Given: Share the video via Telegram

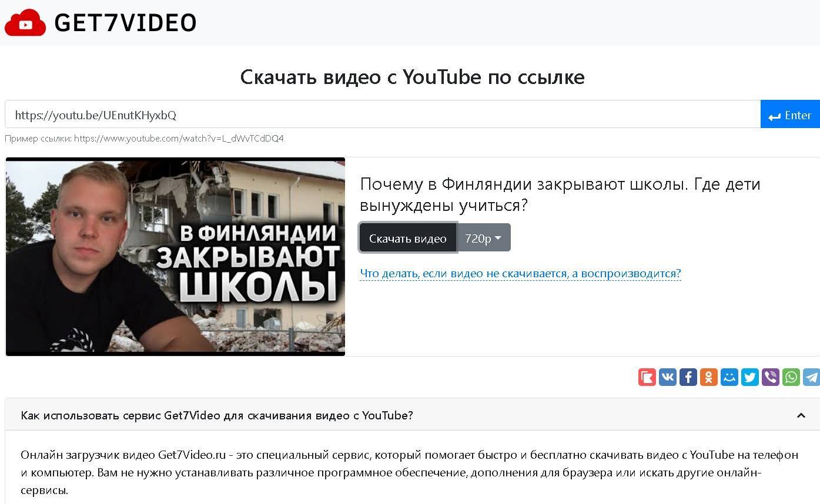Looking at the screenshot, I should click(x=812, y=377).
